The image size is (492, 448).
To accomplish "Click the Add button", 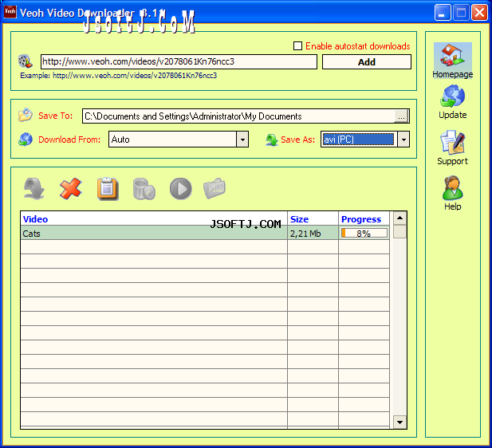I will (367, 62).
